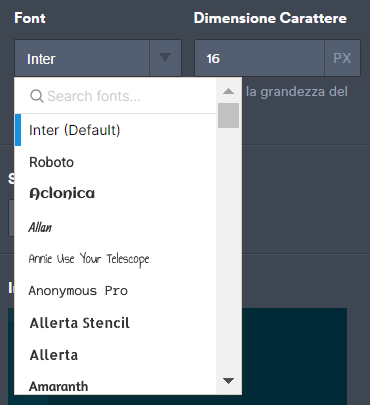Screen dimensions: 370x405
Task: Click the scrollbar track below the thumb
Action: 228,250
